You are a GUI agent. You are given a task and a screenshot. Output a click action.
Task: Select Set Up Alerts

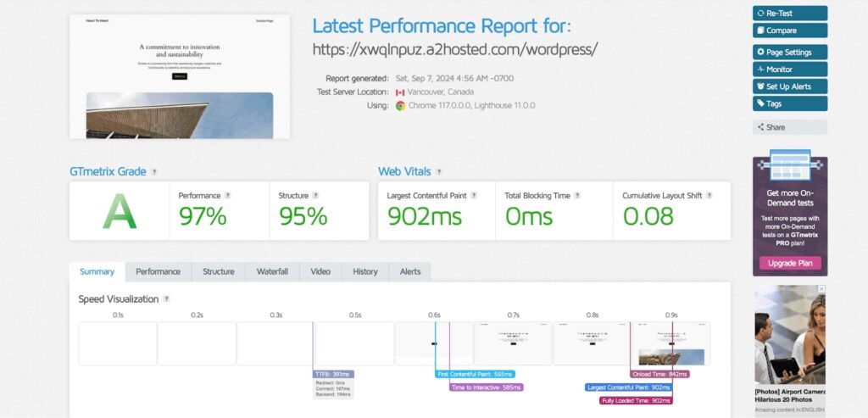[790, 86]
